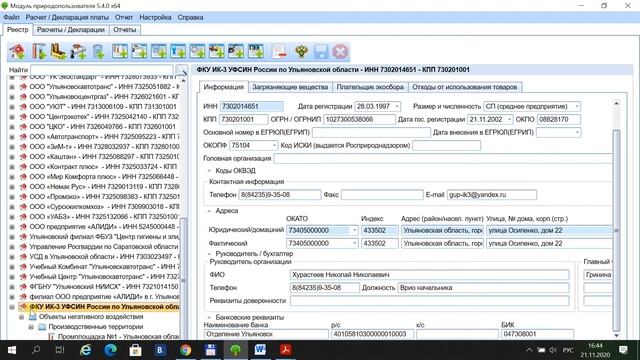The width and height of the screenshot is (640, 360).
Task: Click the magnifier search icon next to Найти
Action: pyautogui.click(x=182, y=70)
